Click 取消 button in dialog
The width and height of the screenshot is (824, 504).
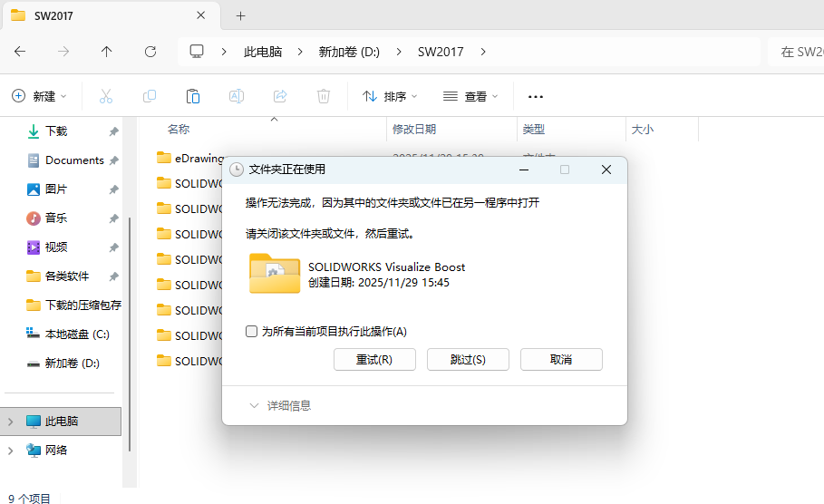point(561,360)
